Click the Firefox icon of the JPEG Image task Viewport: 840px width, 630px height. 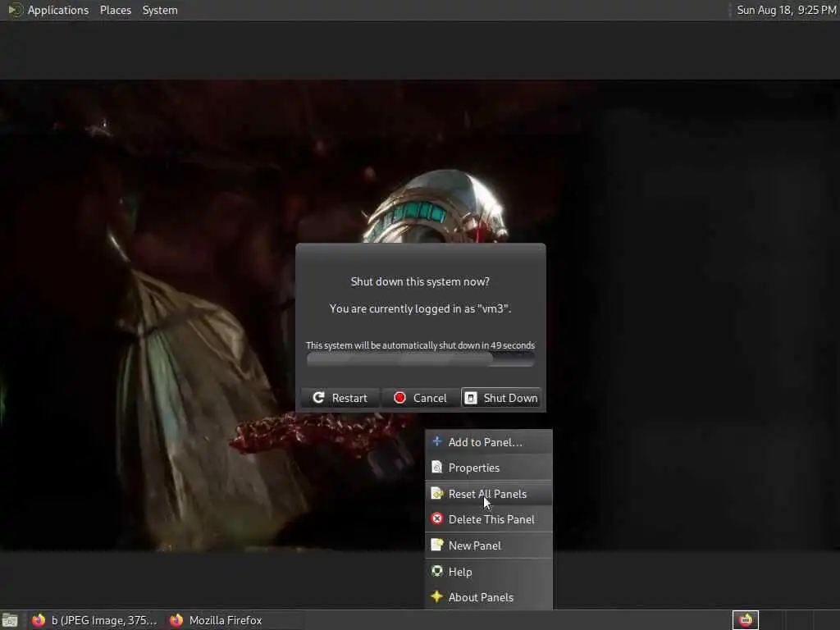coord(38,620)
